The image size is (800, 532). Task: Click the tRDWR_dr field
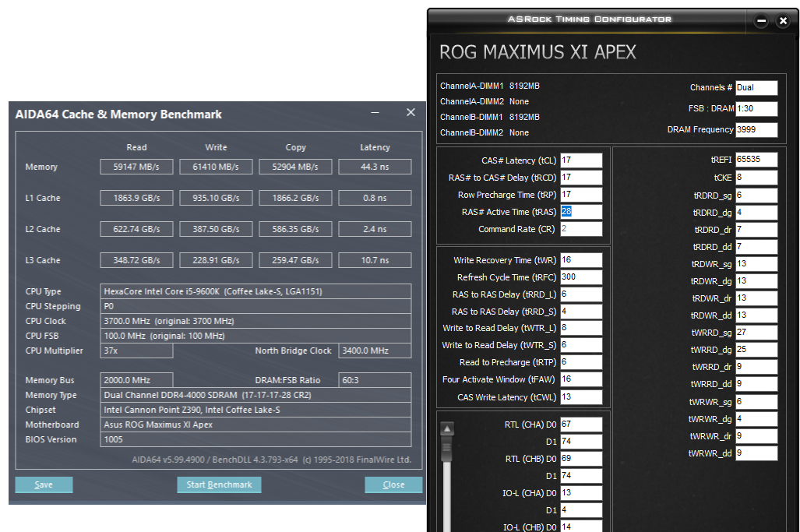[756, 298]
